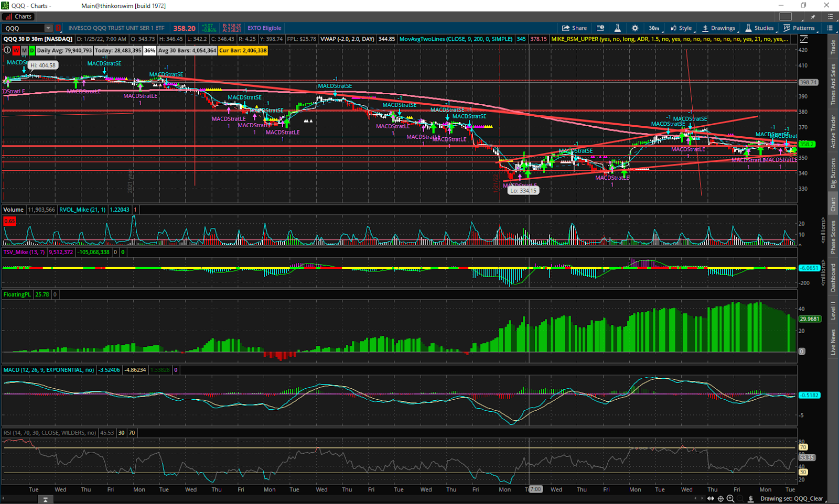This screenshot has width=839, height=504.
Task: Click the QQQ symbol input field
Action: (24, 28)
